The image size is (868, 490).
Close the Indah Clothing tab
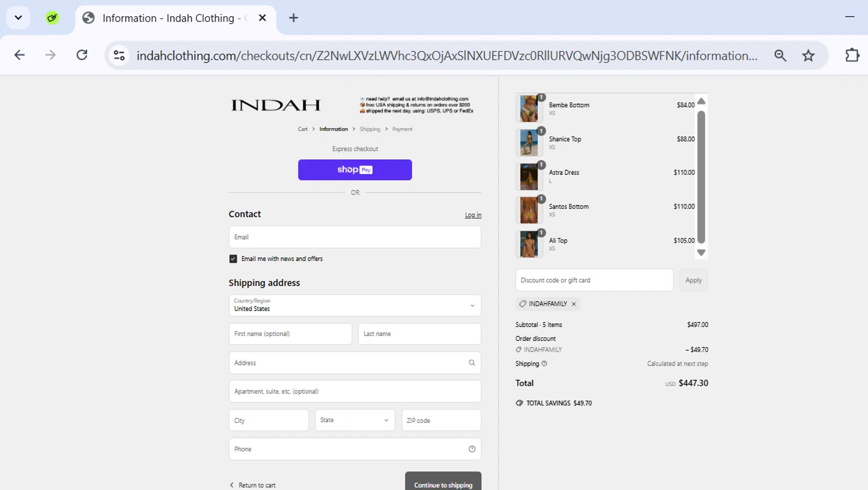[262, 18]
